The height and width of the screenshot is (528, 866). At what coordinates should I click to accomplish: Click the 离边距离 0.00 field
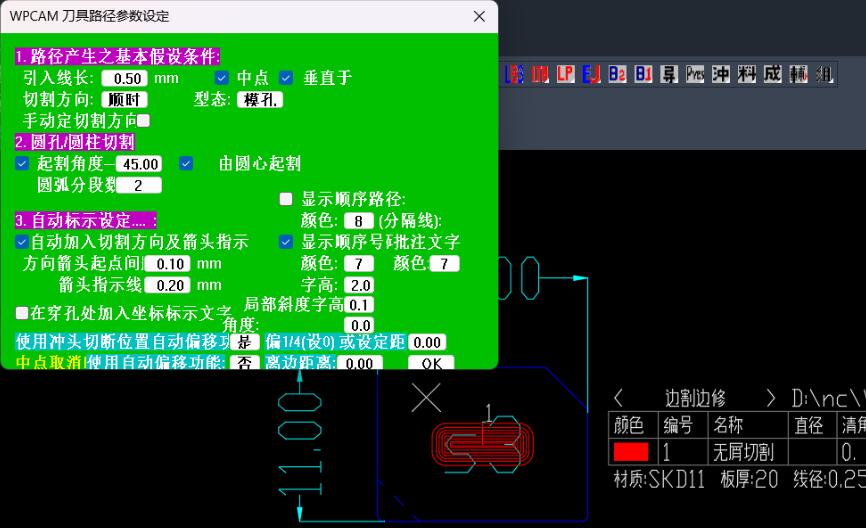coord(360,363)
